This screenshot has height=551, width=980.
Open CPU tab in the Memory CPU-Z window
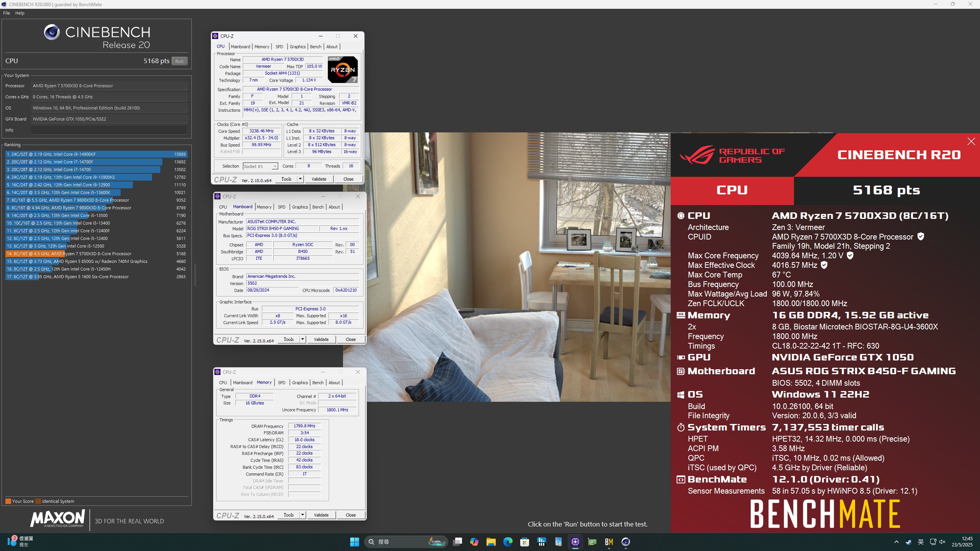223,383
